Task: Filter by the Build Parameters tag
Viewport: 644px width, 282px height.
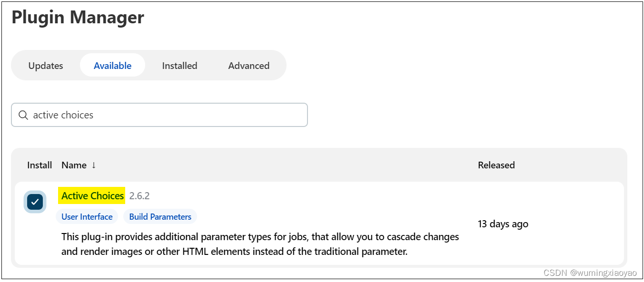Action: (x=160, y=217)
